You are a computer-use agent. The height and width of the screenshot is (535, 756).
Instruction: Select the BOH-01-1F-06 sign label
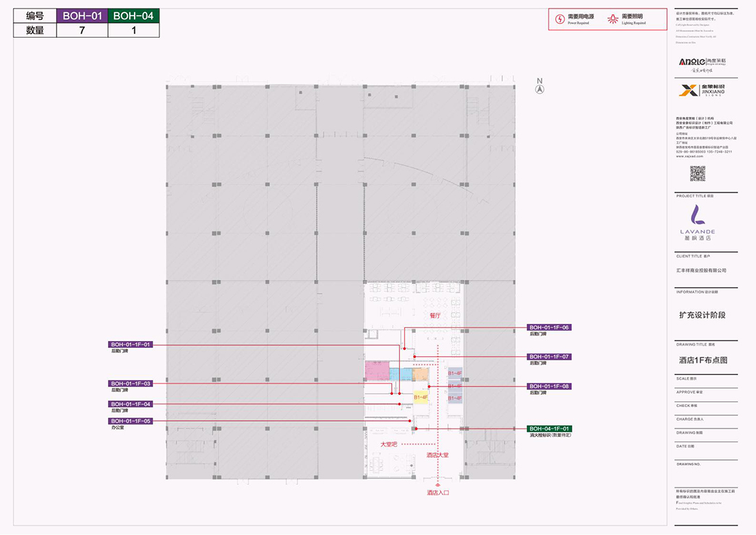(x=549, y=327)
